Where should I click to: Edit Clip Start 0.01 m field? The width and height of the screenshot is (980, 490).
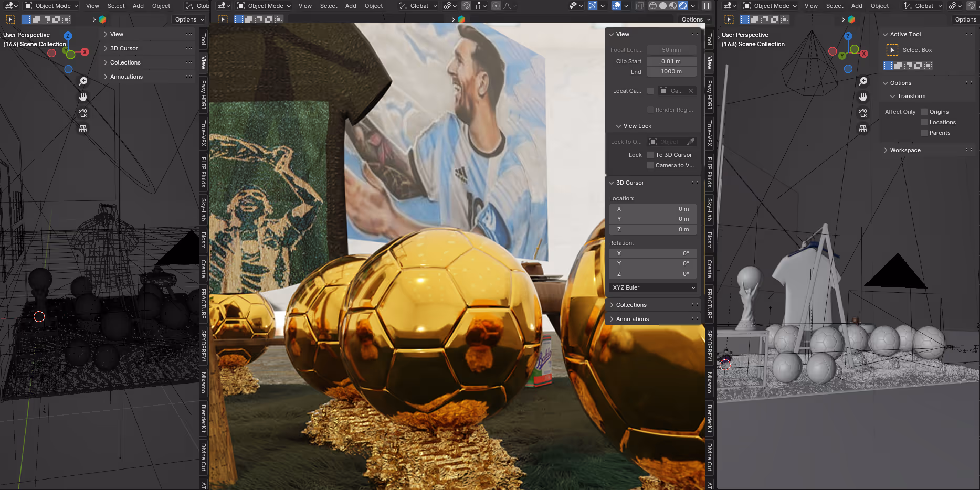(x=671, y=61)
